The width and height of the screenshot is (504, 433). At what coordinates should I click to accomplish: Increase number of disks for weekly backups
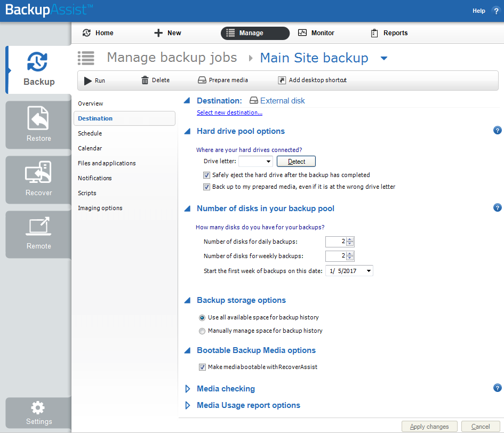click(x=350, y=254)
